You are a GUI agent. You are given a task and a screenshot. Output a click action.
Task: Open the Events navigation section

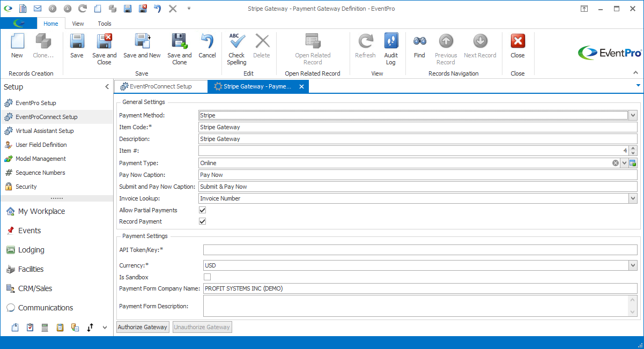[x=57, y=231]
